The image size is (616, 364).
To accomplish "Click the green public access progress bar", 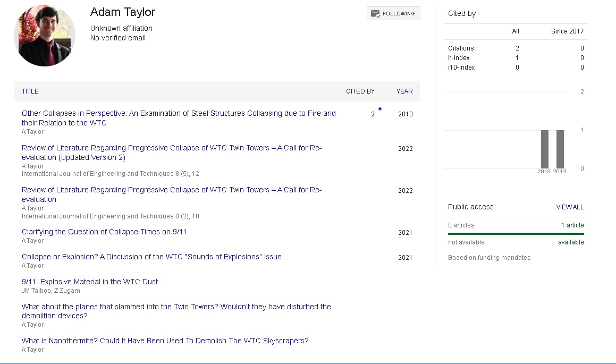I will point(516,234).
